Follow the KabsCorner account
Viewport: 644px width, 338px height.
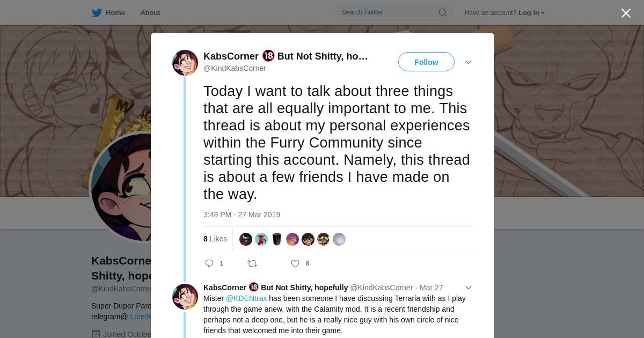click(426, 62)
